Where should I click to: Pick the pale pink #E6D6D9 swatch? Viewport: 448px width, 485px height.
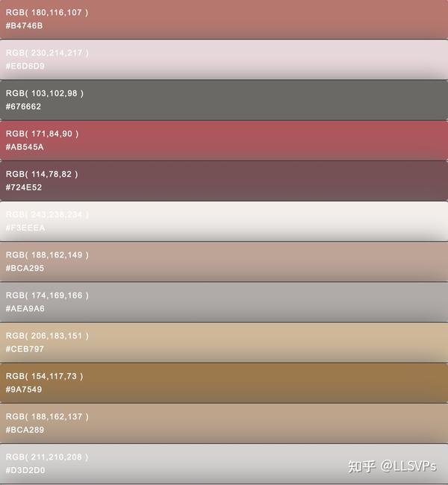click(x=224, y=60)
